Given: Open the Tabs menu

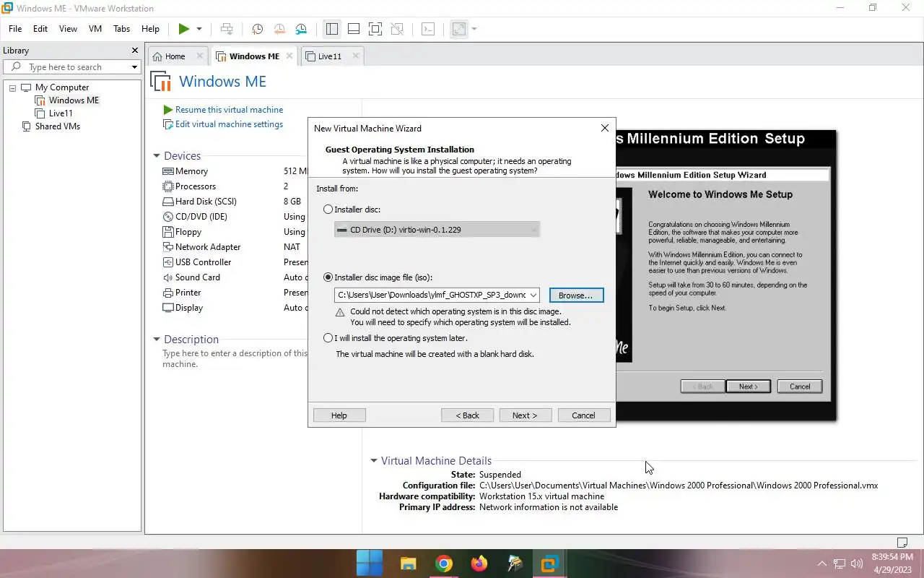Looking at the screenshot, I should point(121,29).
